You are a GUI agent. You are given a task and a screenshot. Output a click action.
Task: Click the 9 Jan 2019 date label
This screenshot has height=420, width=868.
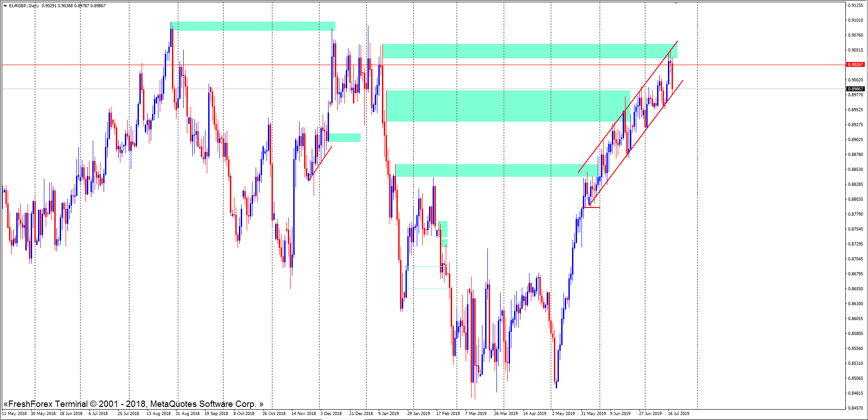pos(388,414)
